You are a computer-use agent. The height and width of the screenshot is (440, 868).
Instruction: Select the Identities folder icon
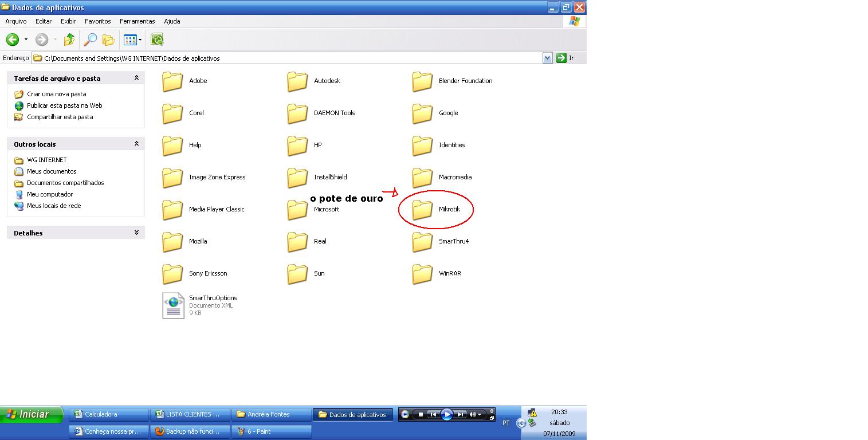coord(422,146)
